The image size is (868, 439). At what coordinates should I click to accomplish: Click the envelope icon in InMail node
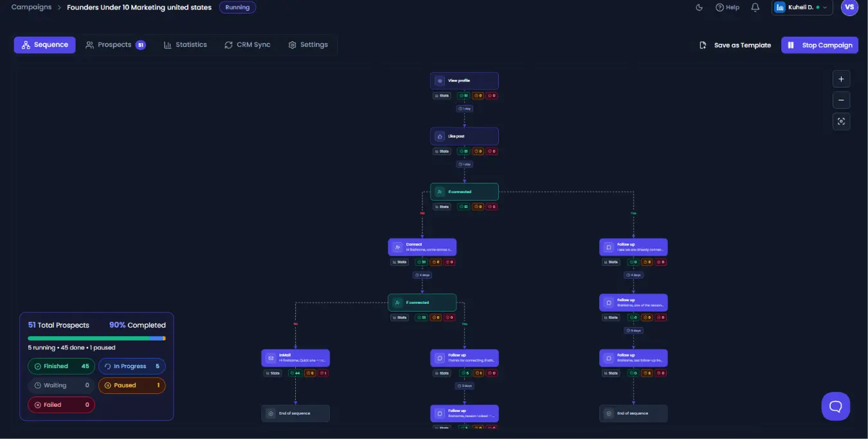pos(271,358)
